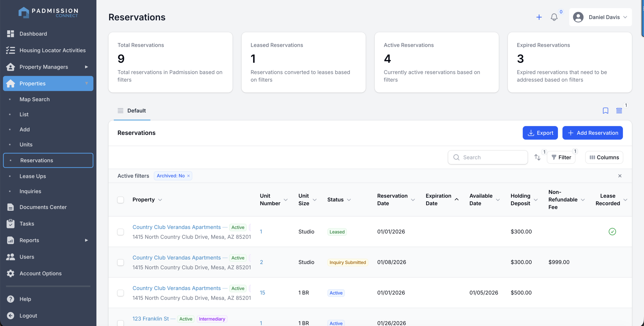Open Tasks in the sidebar
This screenshot has width=644, height=326.
pos(27,224)
